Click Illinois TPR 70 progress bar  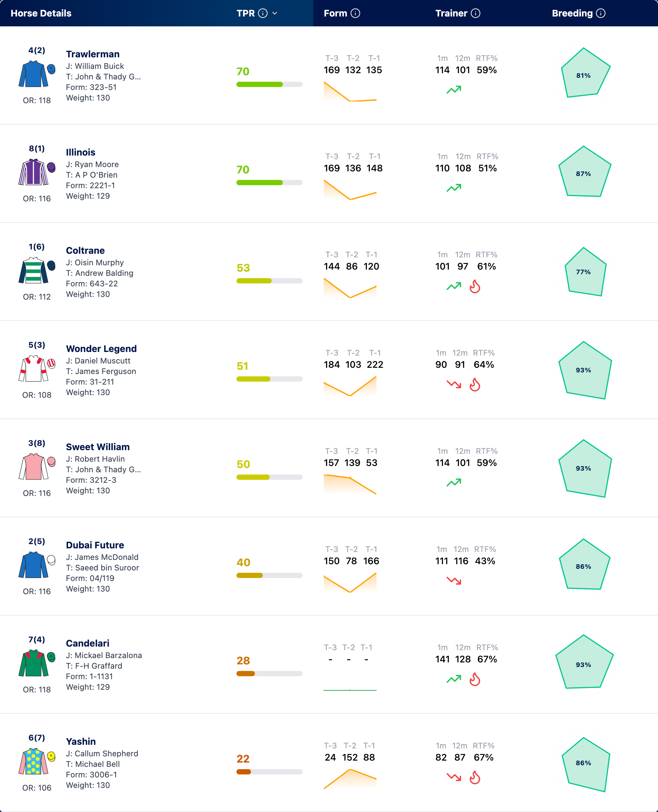(269, 183)
